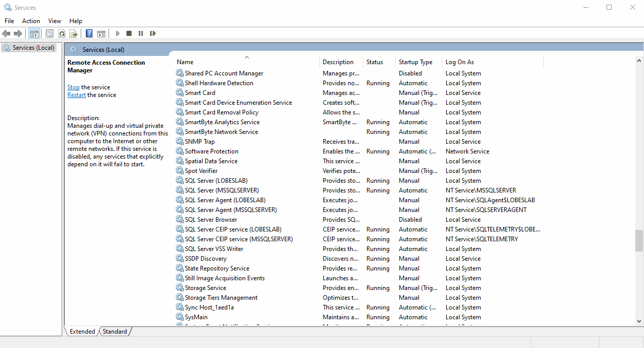Click the Stop the service link
The width and height of the screenshot is (644, 348).
click(x=73, y=87)
